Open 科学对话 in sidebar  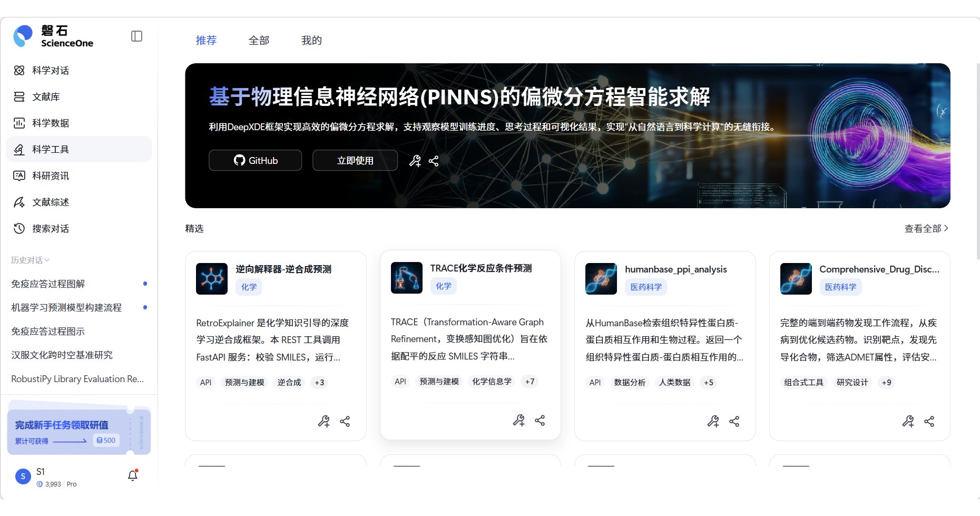coord(79,70)
